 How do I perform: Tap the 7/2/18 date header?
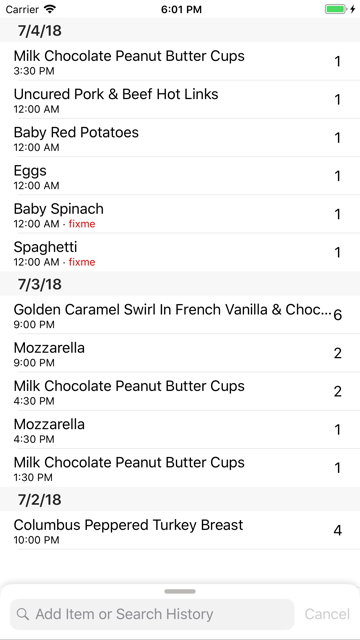point(180,499)
